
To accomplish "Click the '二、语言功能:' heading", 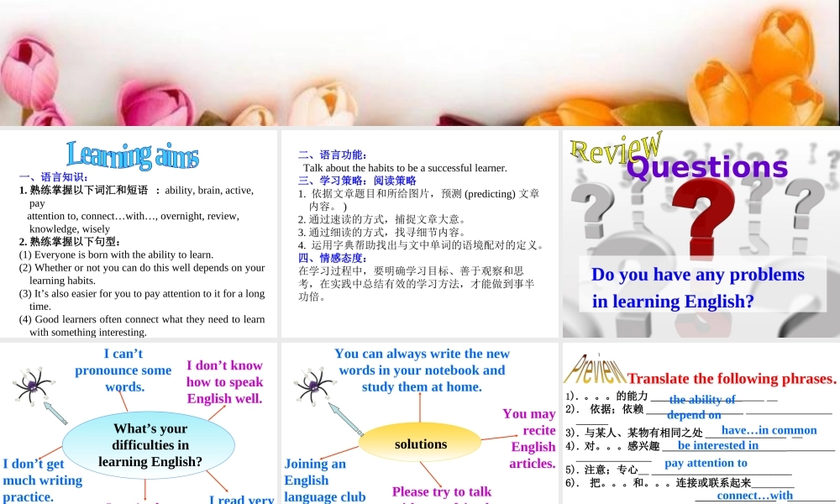I will 333,155.
